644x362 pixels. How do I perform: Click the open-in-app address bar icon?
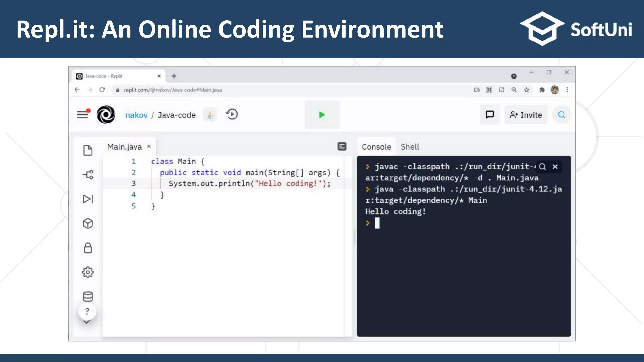click(502, 90)
